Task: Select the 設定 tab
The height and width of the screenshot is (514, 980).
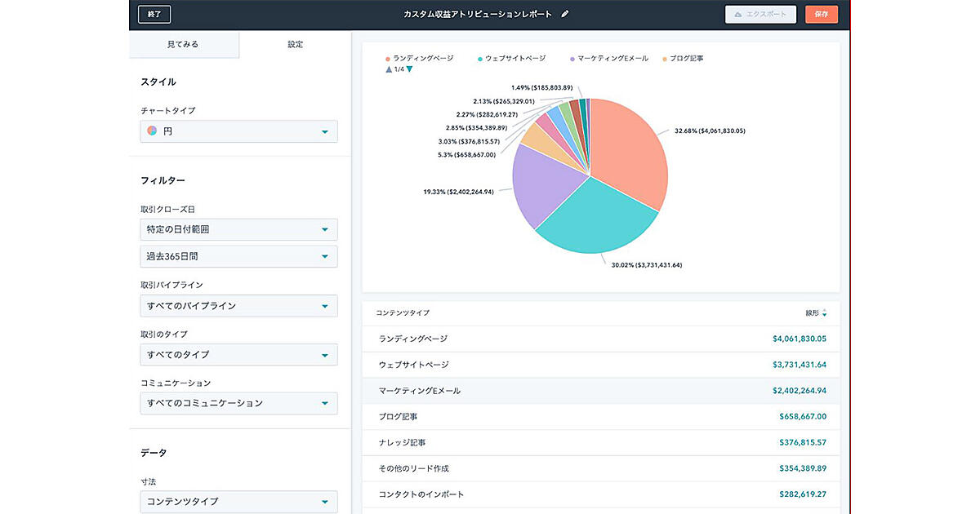Action: (x=295, y=44)
